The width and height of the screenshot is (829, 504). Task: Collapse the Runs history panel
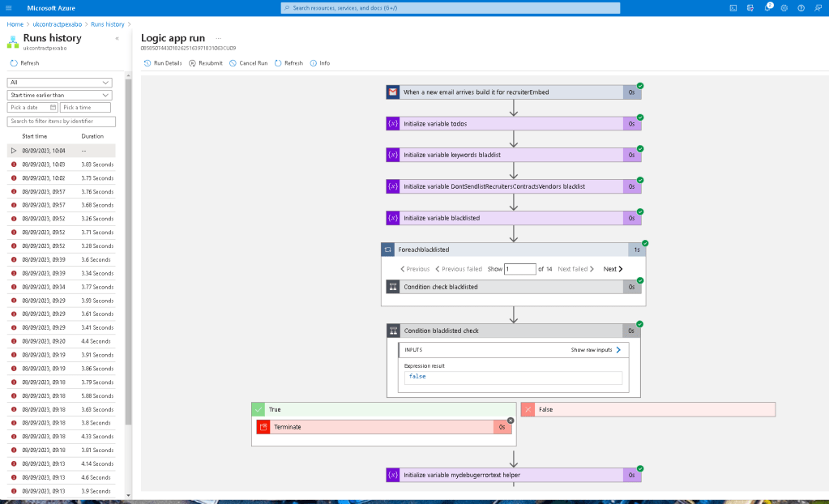tap(117, 38)
